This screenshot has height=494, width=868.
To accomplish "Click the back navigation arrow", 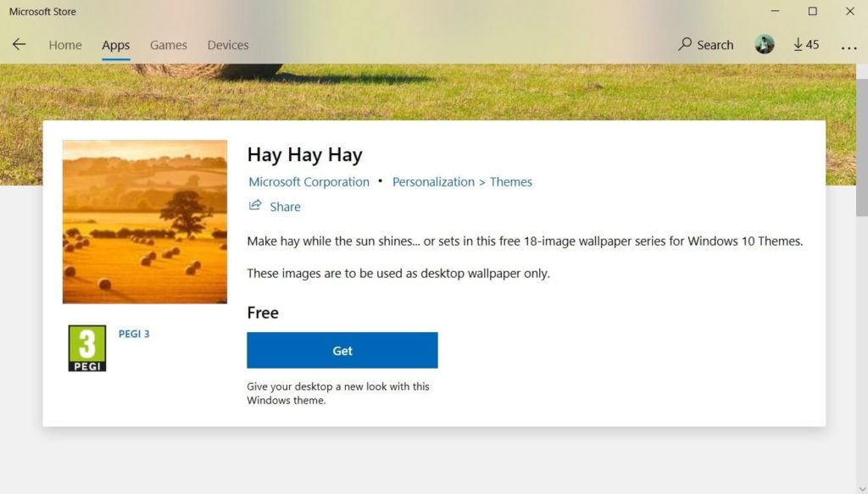I will click(19, 44).
